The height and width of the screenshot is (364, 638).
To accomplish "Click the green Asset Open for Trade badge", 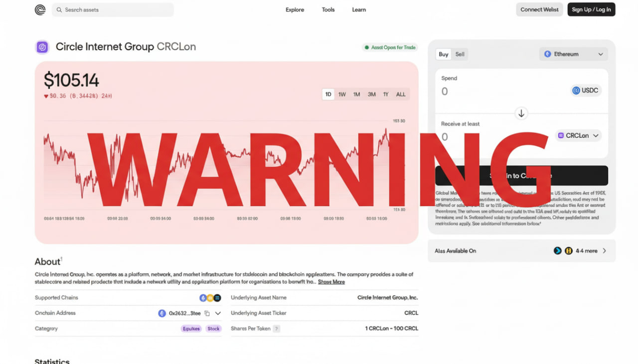I will click(390, 47).
